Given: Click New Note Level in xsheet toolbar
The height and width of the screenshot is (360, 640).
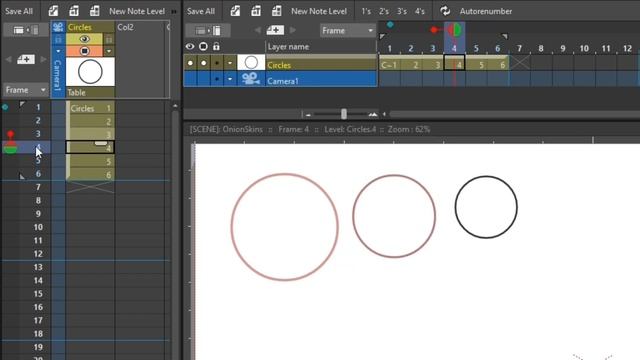Looking at the screenshot, I should click(x=137, y=11).
